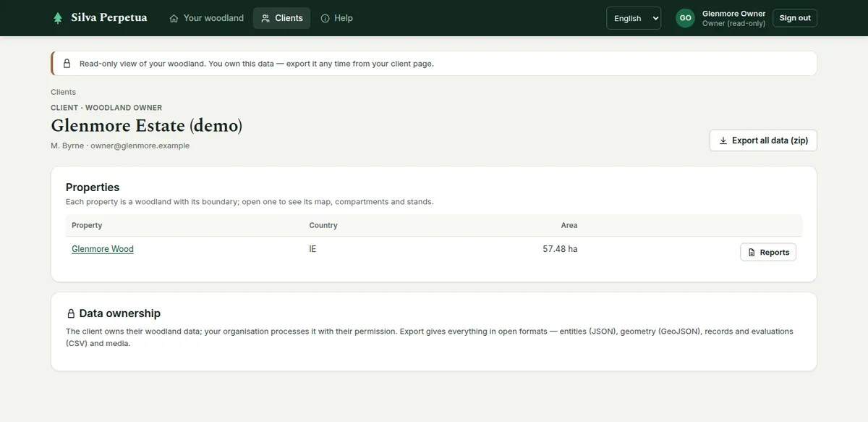Click the Data ownership heading
Image resolution: width=868 pixels, height=422 pixels.
pyautogui.click(x=120, y=313)
